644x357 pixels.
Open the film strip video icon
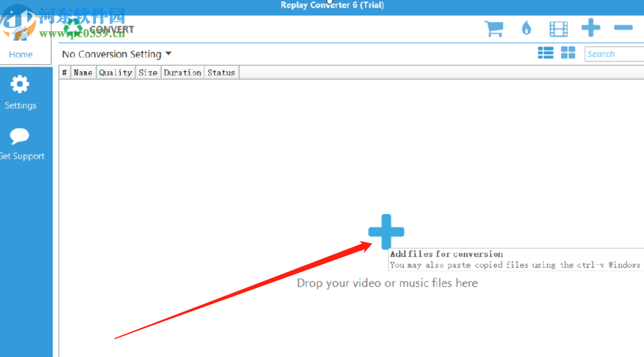(x=559, y=29)
